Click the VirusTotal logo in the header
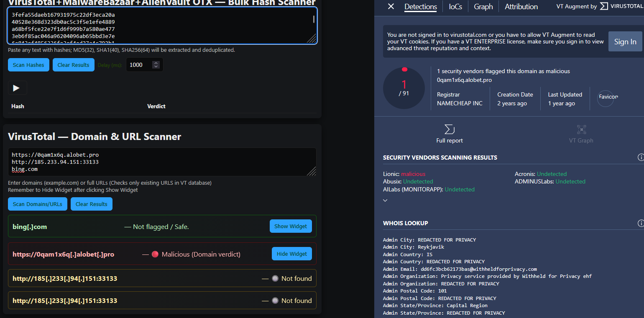Screen dimensions: 644x318 coord(621,7)
